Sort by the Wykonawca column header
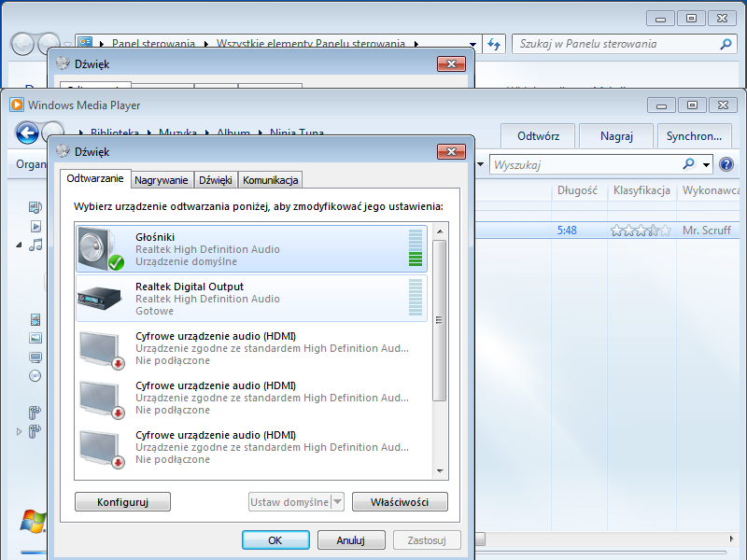The image size is (747, 560). tap(711, 190)
